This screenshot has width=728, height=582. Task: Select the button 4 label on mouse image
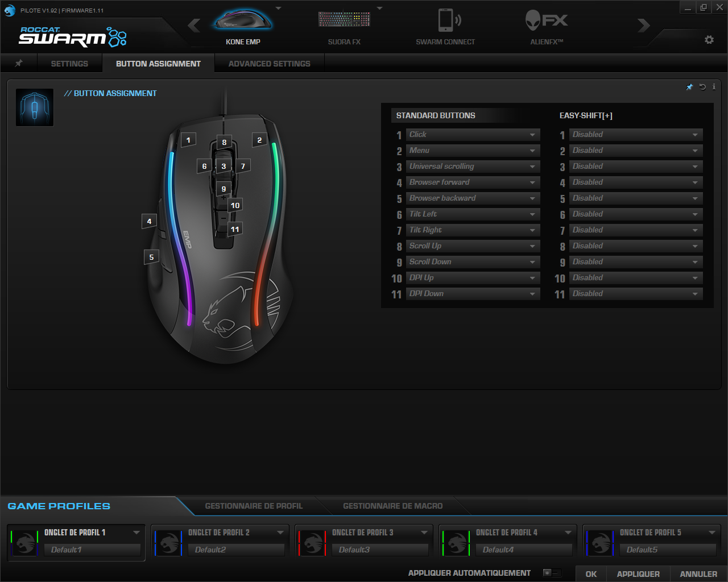(149, 221)
